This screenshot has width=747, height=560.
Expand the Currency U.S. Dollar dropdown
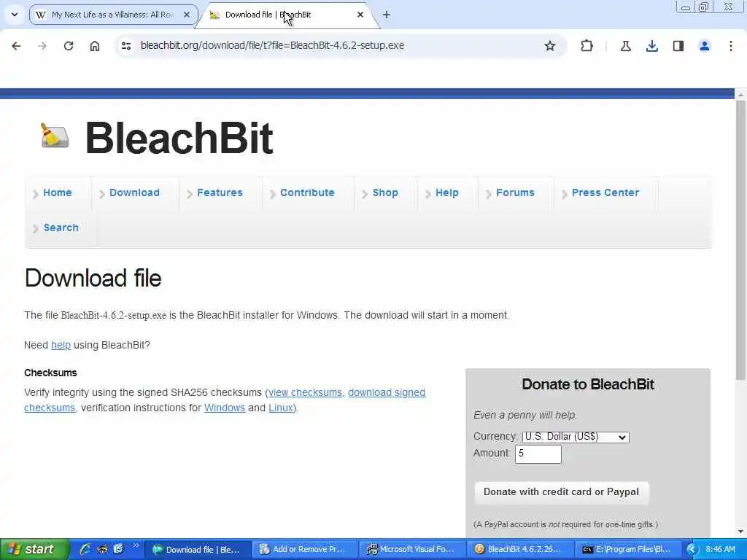[576, 437]
